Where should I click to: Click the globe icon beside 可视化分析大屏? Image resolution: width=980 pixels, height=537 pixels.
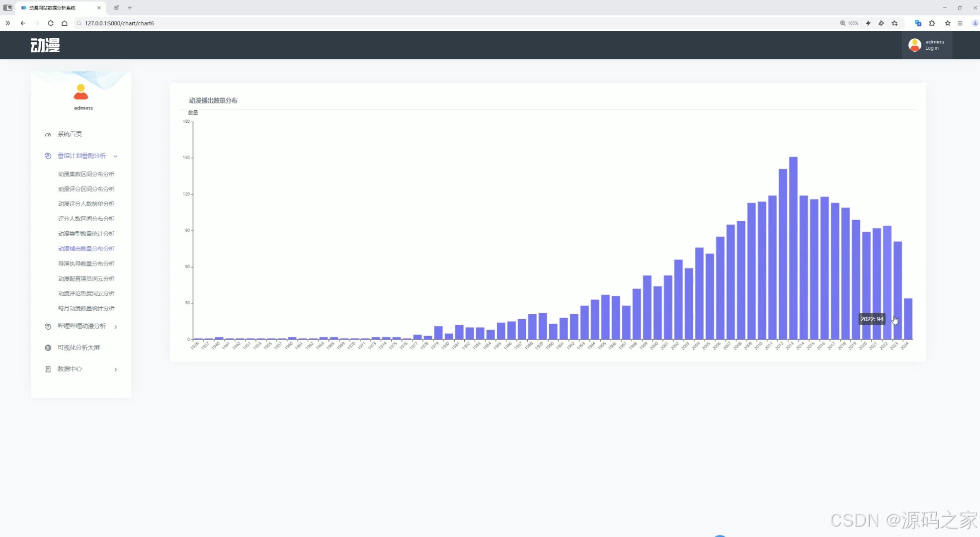48,348
